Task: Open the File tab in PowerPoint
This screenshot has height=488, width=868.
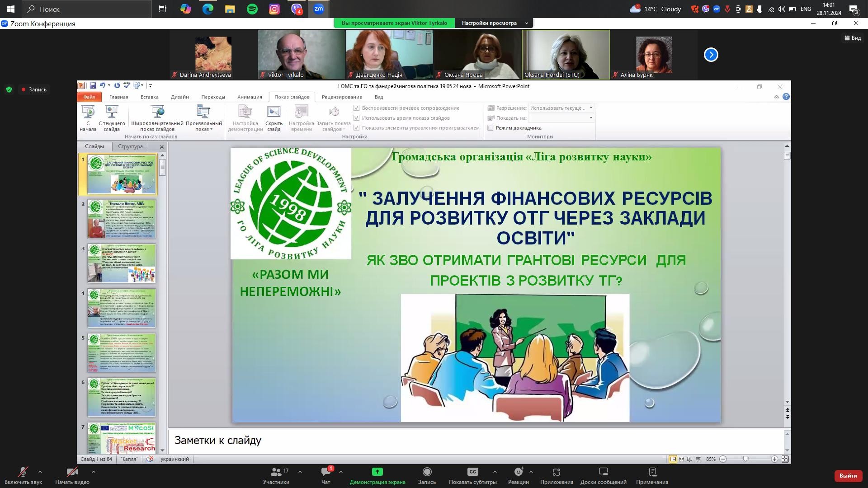Action: click(x=89, y=97)
